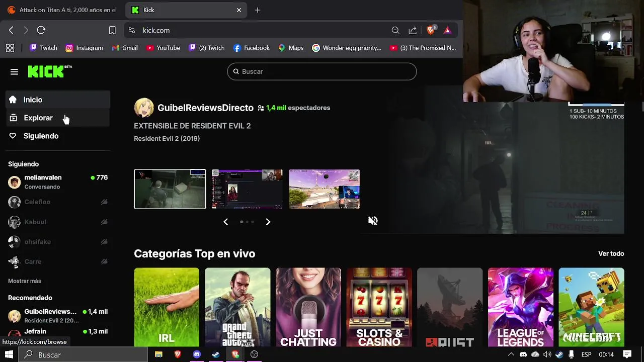644x362 pixels.
Task: Open Wonder egg priority bookmark
Action: [347, 48]
